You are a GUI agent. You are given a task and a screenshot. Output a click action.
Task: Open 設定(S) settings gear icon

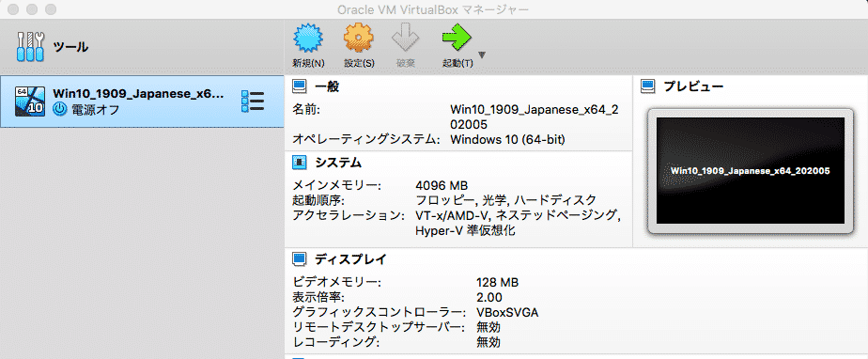359,39
